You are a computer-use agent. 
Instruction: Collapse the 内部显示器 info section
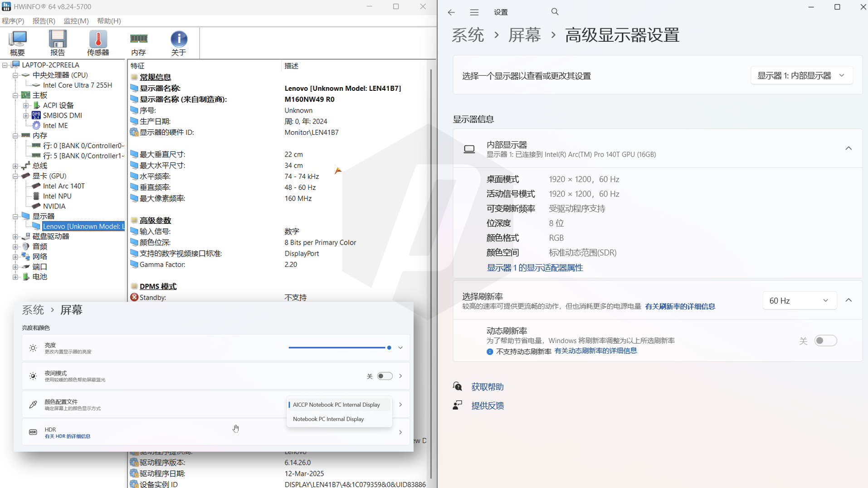click(x=848, y=148)
